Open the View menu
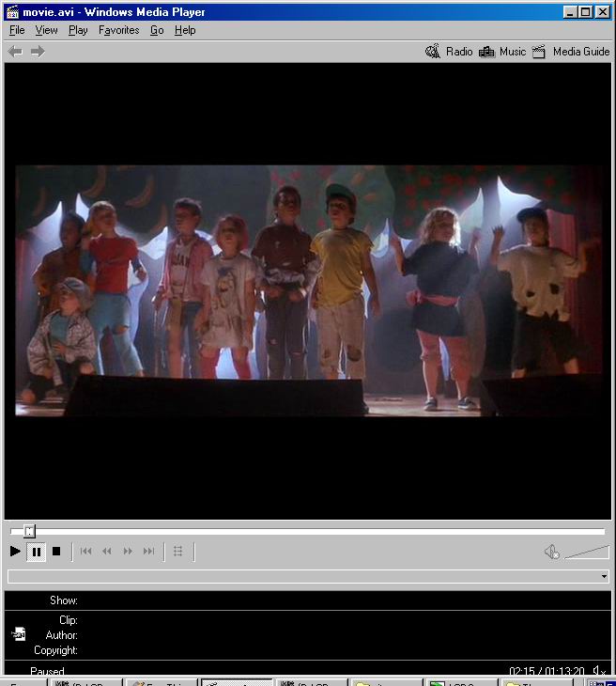This screenshot has height=686, width=616. pyautogui.click(x=46, y=30)
